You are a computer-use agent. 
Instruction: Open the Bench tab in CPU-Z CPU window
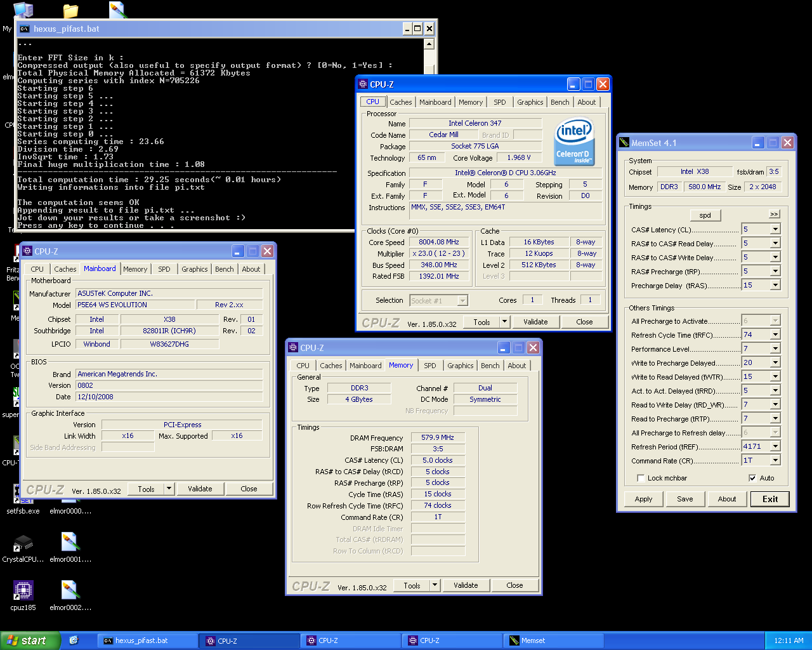point(560,102)
